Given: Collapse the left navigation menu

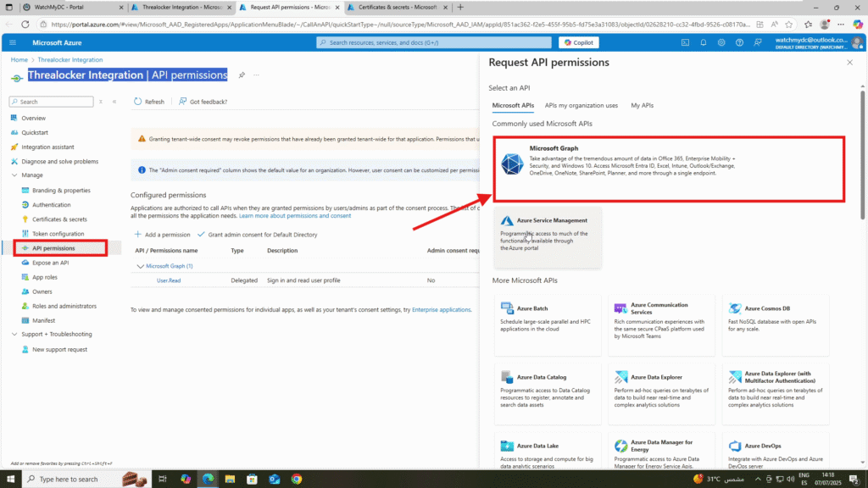Looking at the screenshot, I should pyautogui.click(x=114, y=102).
